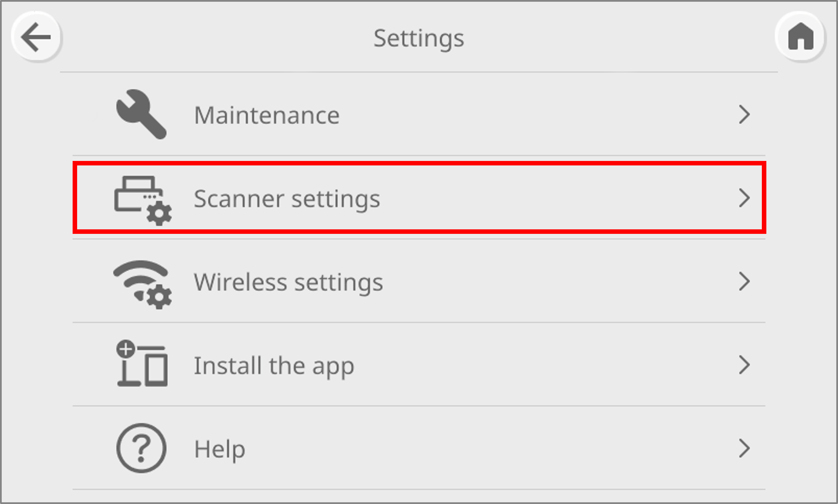
Task: Choose the Install the app entry
Action: click(x=274, y=366)
